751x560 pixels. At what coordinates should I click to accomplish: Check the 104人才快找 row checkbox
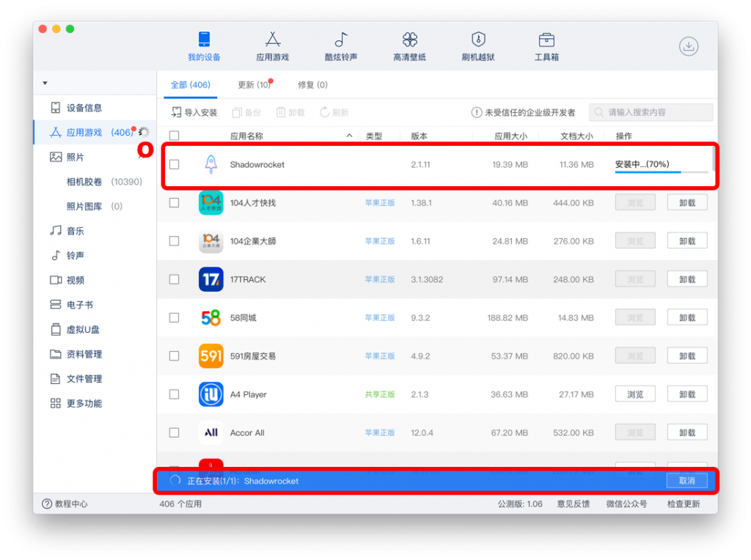(175, 203)
